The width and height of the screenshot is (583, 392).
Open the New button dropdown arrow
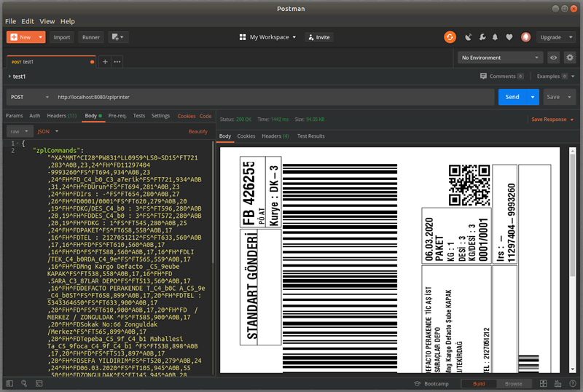(40, 37)
